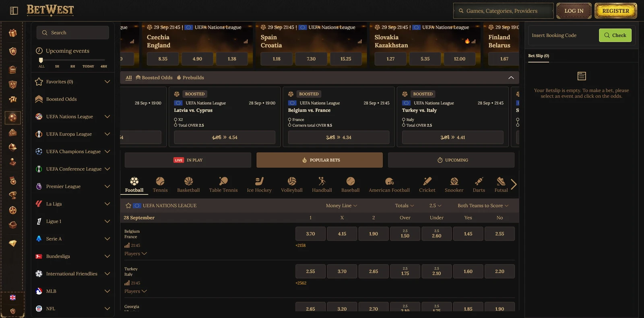Select the Boosted Odds filter tab
This screenshot has height=318, width=644.
pyautogui.click(x=154, y=78)
